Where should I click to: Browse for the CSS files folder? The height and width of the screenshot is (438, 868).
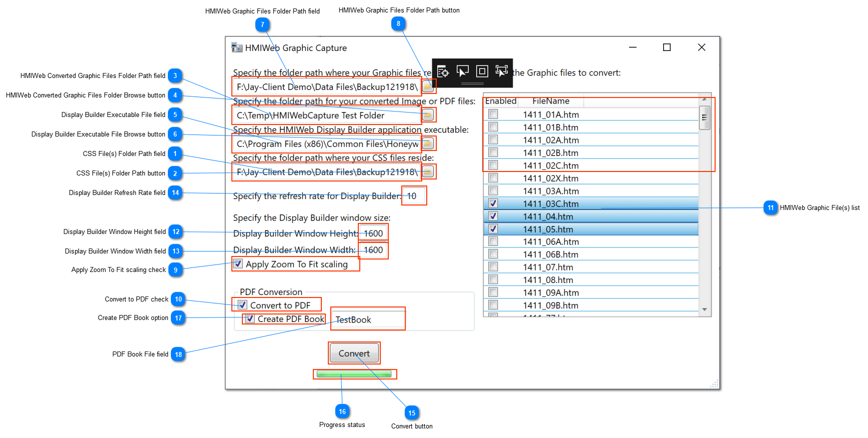click(428, 172)
